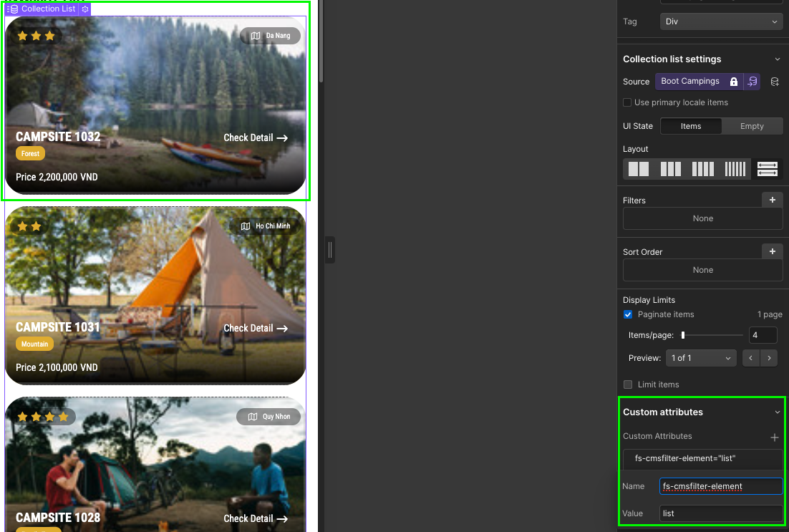The image size is (789, 532).
Task: Uncheck Paginate items checkbox
Action: point(628,314)
